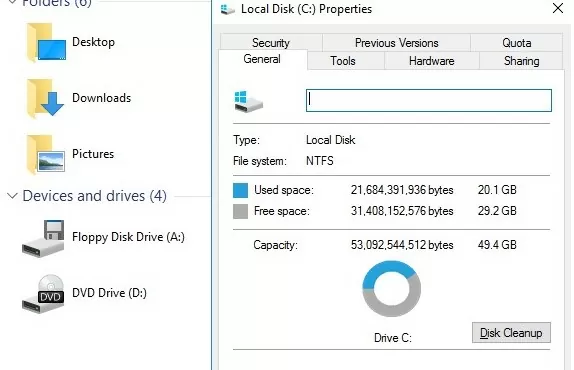This screenshot has width=574, height=370.
Task: Click the gray Free space color square
Action: (x=240, y=211)
